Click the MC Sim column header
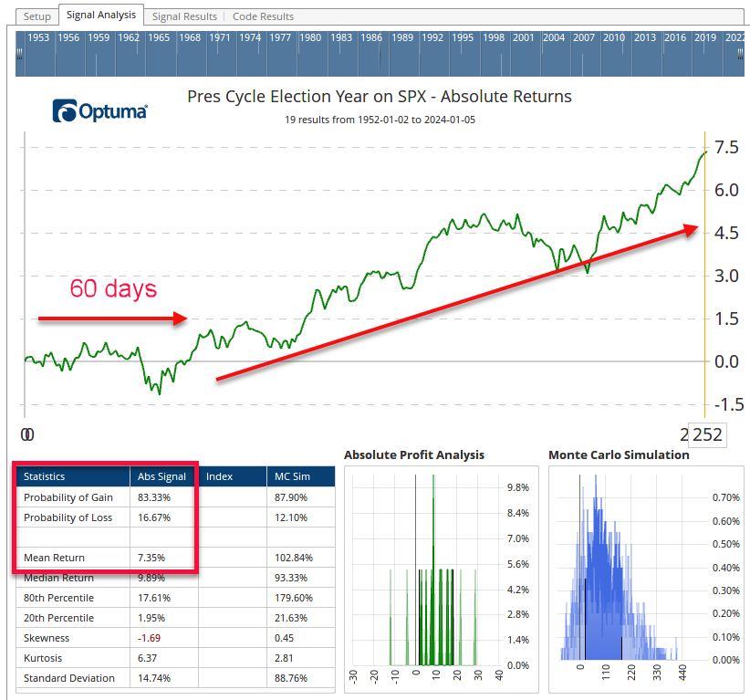Image resolution: width=750 pixels, height=700 pixels. coord(289,476)
